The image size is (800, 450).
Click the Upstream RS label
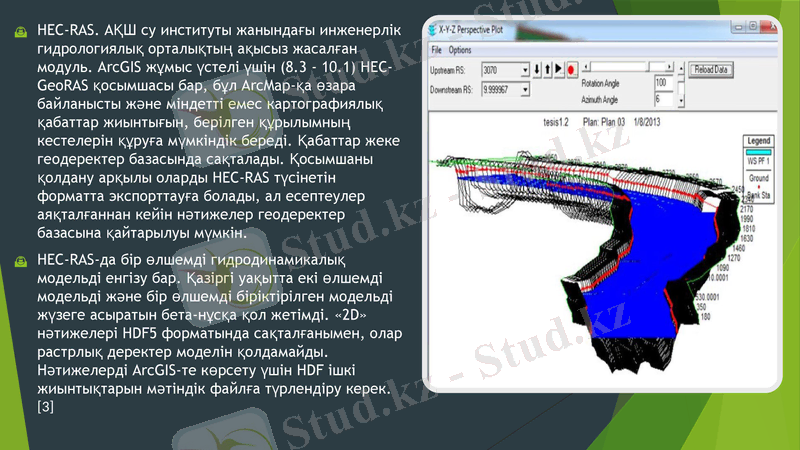tap(447, 70)
